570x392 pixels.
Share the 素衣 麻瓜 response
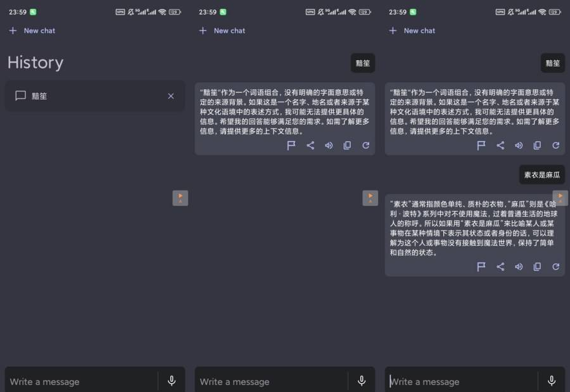500,267
